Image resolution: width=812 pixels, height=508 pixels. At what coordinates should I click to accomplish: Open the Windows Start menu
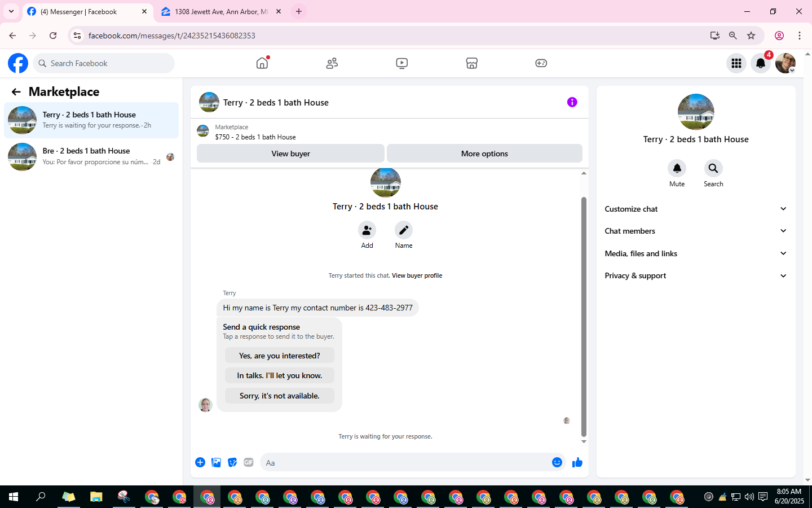coord(14,497)
